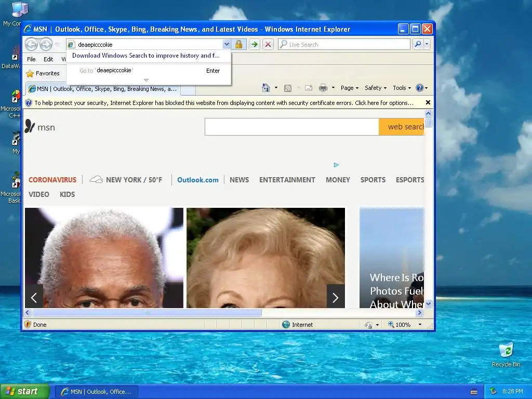Click the Favorites star button

click(43, 73)
